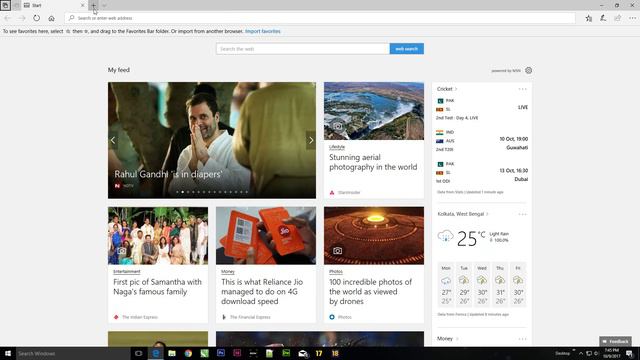
Task: Click the Lifestyle category link
Action: (337, 147)
